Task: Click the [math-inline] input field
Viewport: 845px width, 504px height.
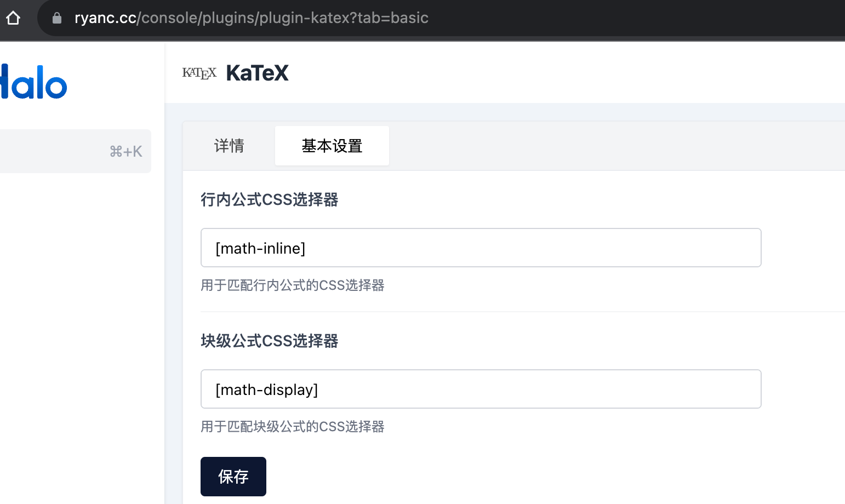Action: (481, 248)
